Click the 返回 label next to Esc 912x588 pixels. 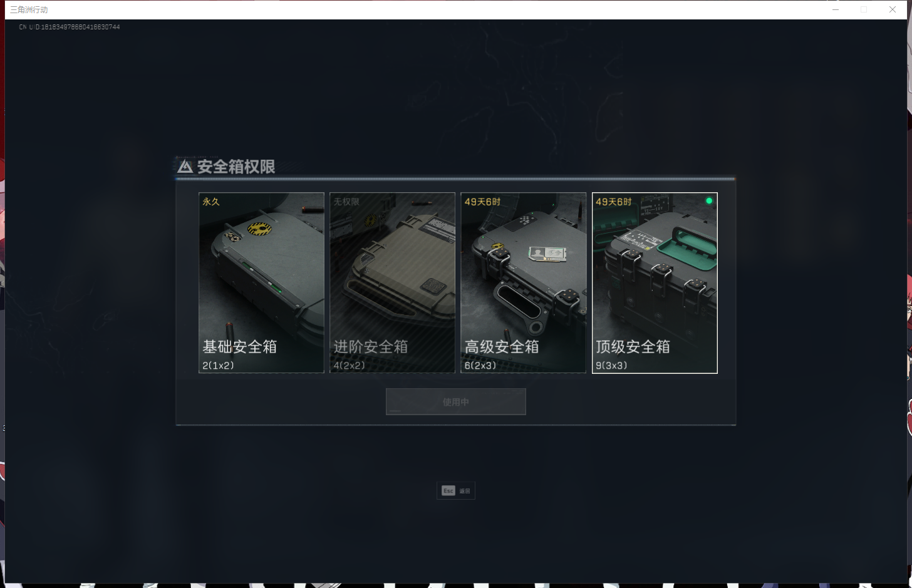[465, 491]
